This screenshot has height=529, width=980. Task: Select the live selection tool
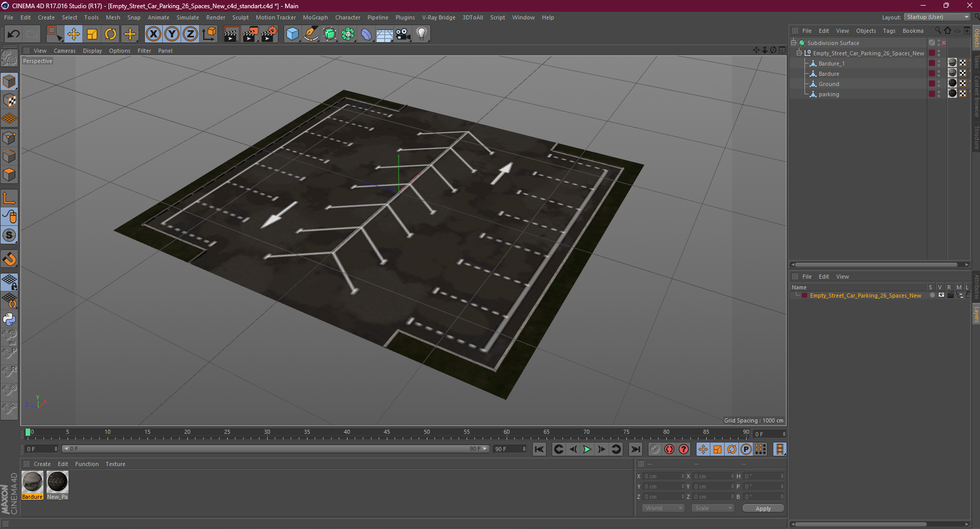[x=54, y=34]
